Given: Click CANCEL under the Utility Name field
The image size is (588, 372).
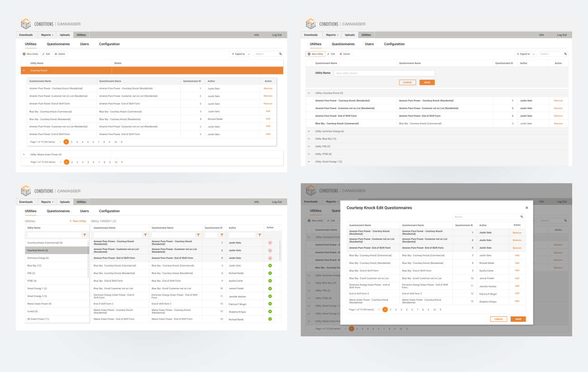Looking at the screenshot, I should point(408,82).
